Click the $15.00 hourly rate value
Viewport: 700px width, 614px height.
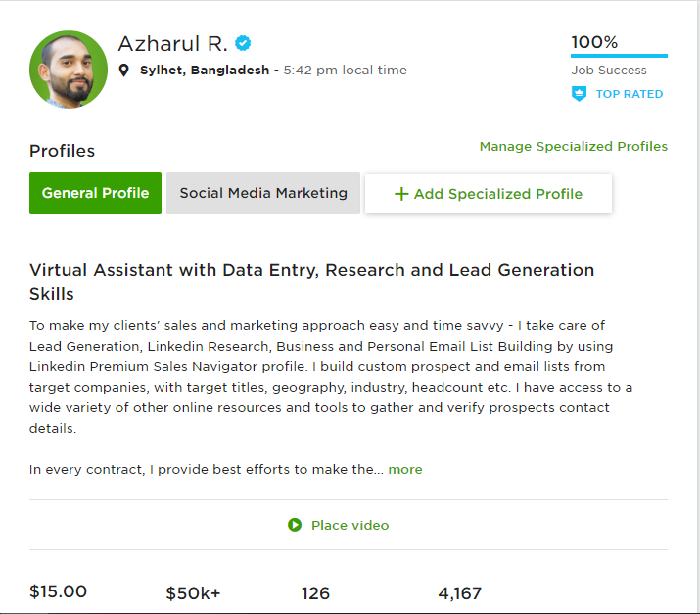coord(58,591)
